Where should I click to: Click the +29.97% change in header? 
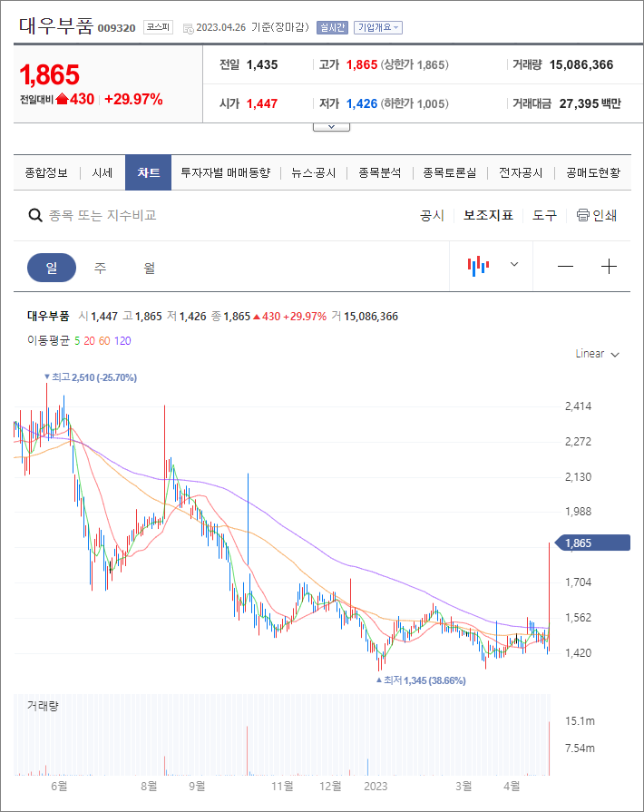133,99
